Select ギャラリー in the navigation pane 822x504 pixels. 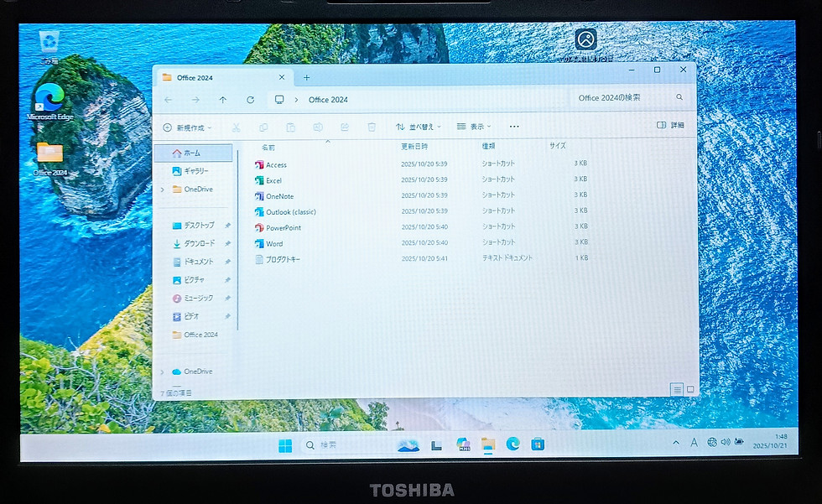point(195,171)
